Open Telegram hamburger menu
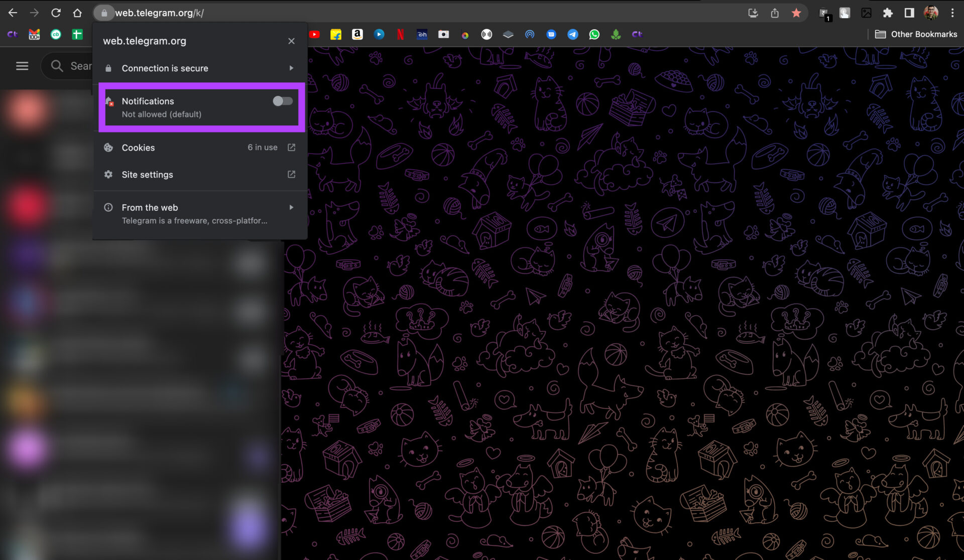 (22, 66)
